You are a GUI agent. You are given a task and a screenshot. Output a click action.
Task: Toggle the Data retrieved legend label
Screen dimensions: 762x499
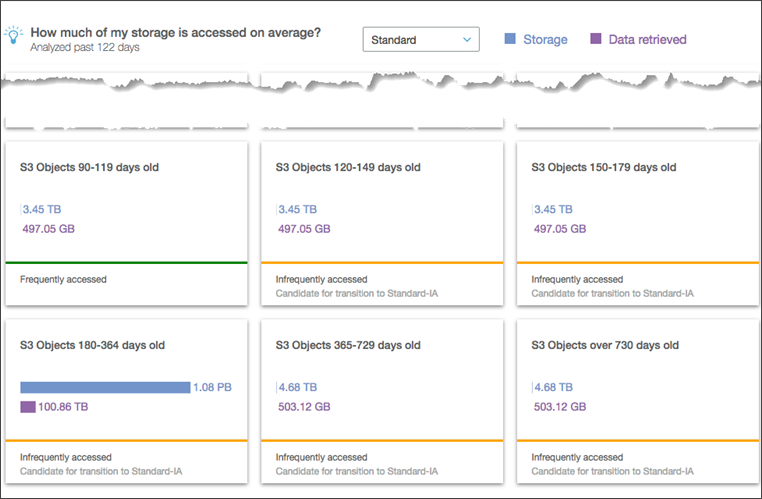[647, 40]
